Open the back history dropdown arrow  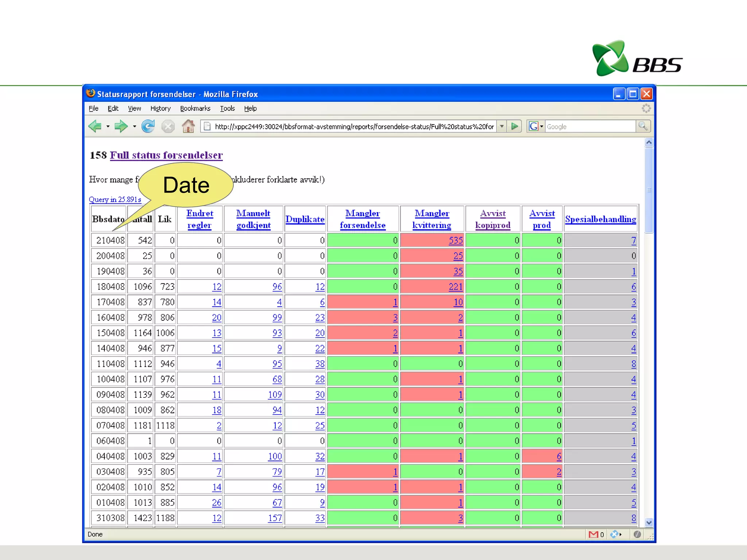click(x=108, y=127)
